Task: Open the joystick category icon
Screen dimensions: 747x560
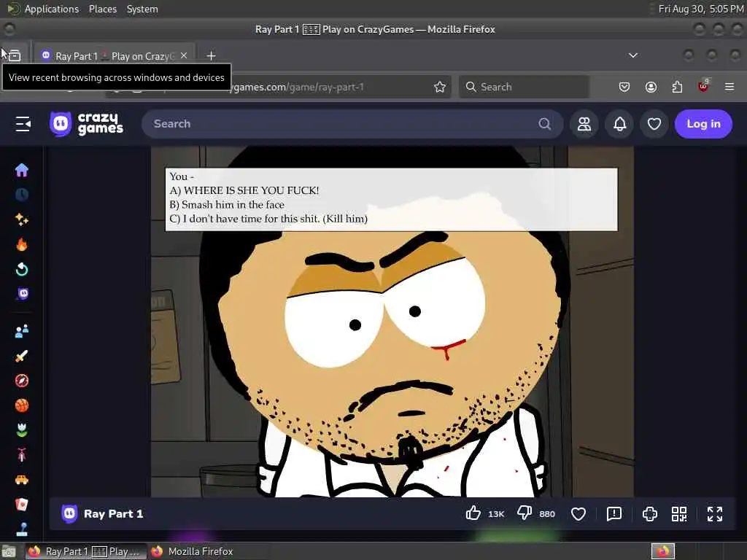Action: tap(21, 529)
